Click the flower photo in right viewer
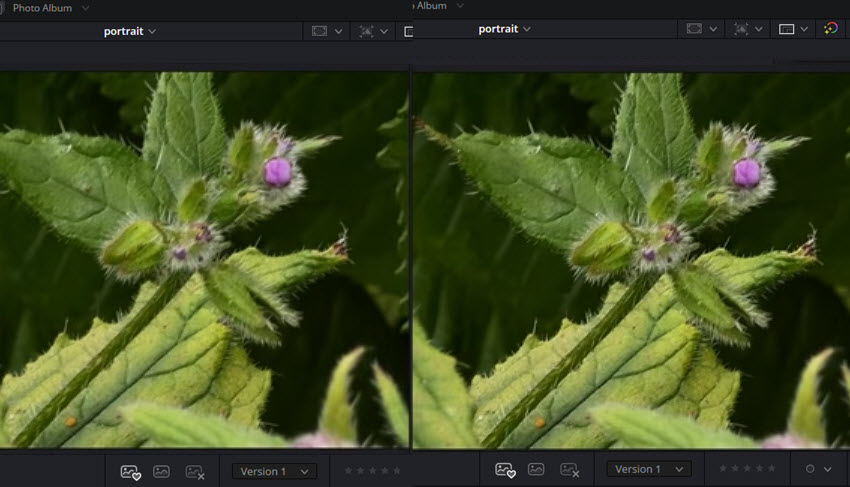 click(632, 261)
